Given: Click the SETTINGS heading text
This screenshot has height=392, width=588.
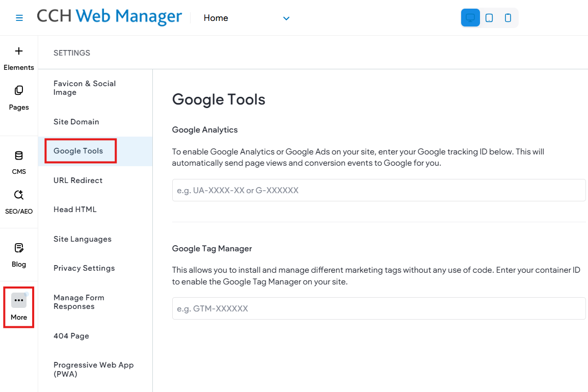Looking at the screenshot, I should point(72,53).
